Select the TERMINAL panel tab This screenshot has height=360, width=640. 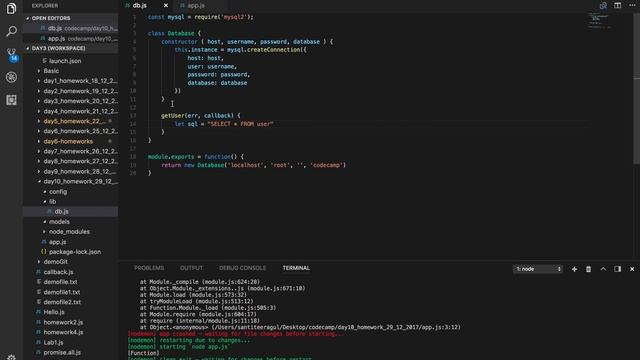296,268
